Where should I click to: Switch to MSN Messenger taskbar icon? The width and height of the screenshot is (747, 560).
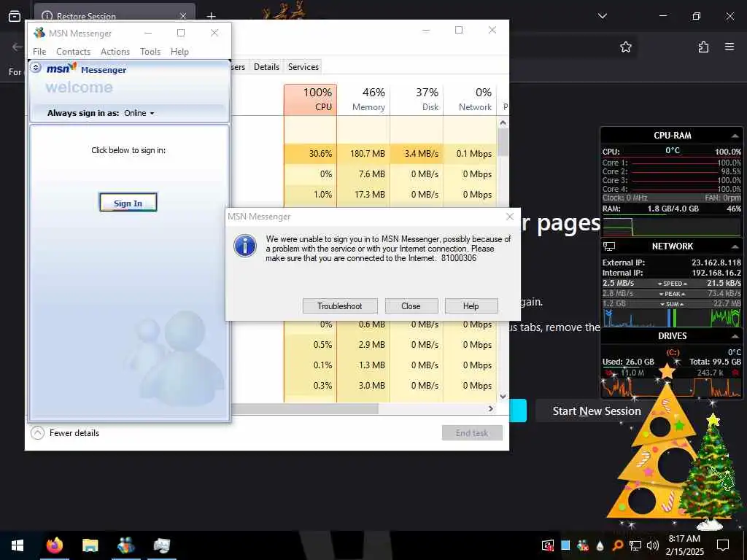tap(125, 545)
